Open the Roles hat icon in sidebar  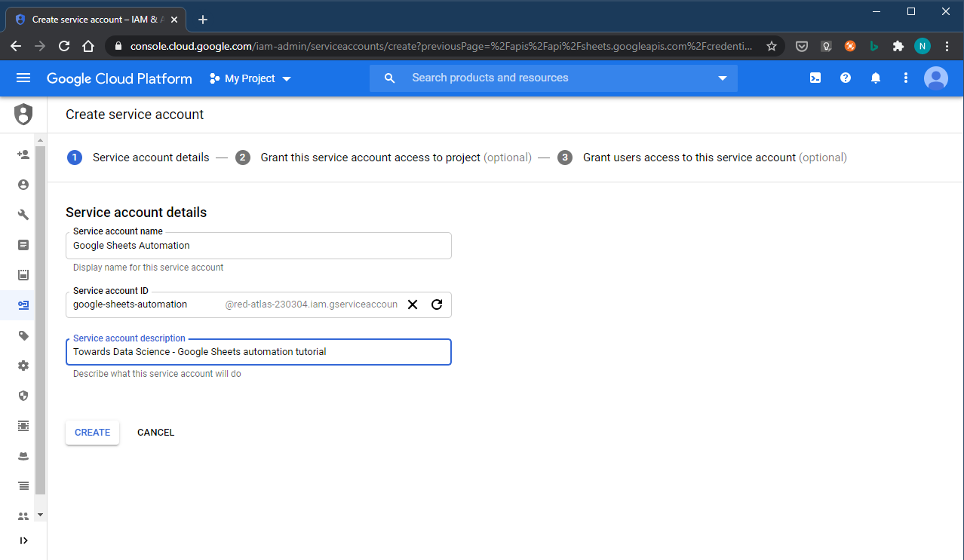(23, 456)
